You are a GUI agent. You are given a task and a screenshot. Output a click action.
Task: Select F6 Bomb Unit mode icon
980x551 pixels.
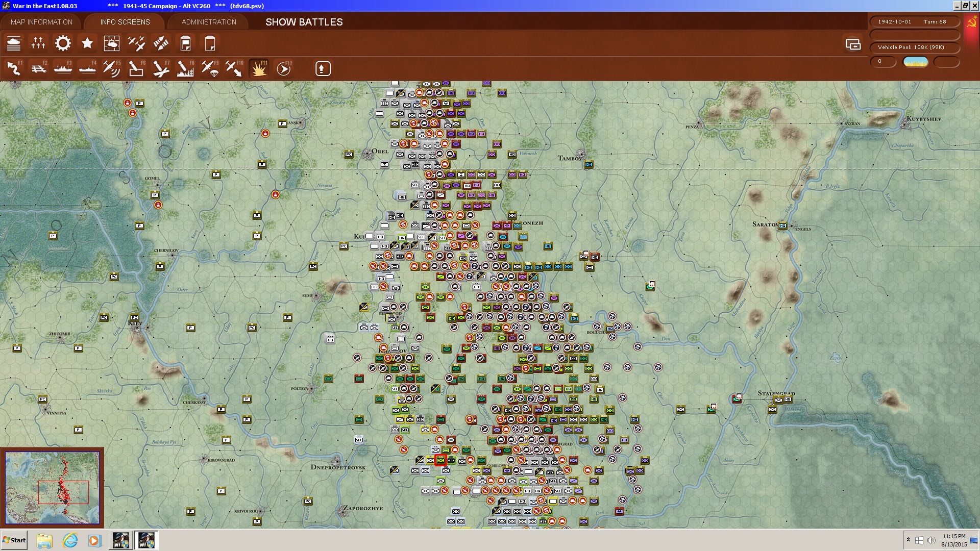pos(136,68)
